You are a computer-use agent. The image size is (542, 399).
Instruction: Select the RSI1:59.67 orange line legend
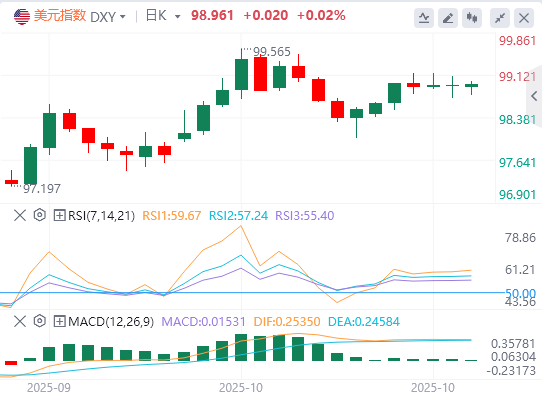(171, 216)
